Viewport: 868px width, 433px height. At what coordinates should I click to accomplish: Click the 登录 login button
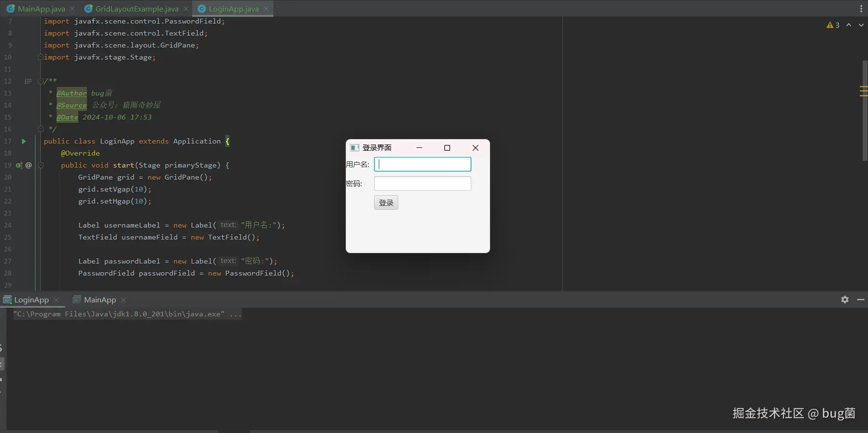pyautogui.click(x=386, y=203)
